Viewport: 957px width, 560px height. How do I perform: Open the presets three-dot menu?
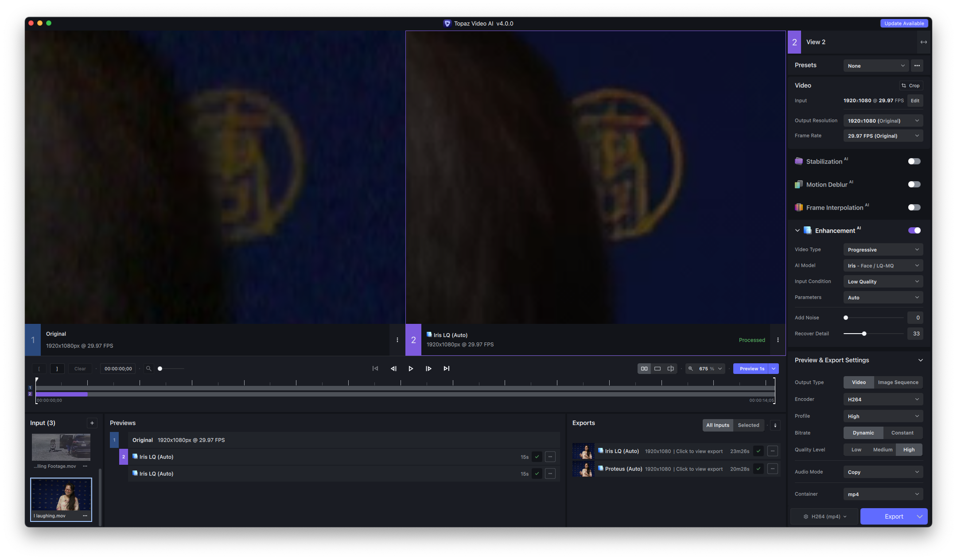pyautogui.click(x=917, y=66)
